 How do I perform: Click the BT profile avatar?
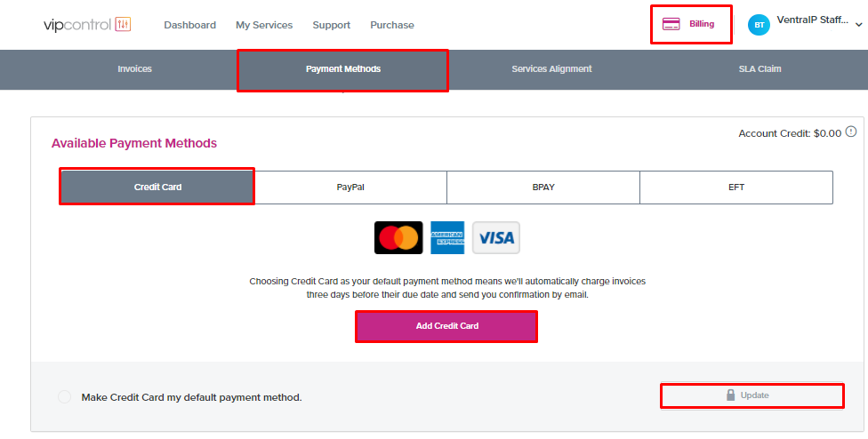(x=759, y=25)
